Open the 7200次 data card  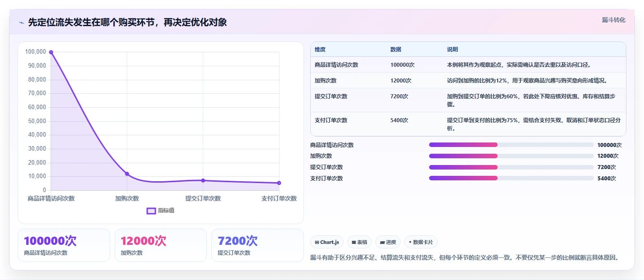click(x=257, y=245)
